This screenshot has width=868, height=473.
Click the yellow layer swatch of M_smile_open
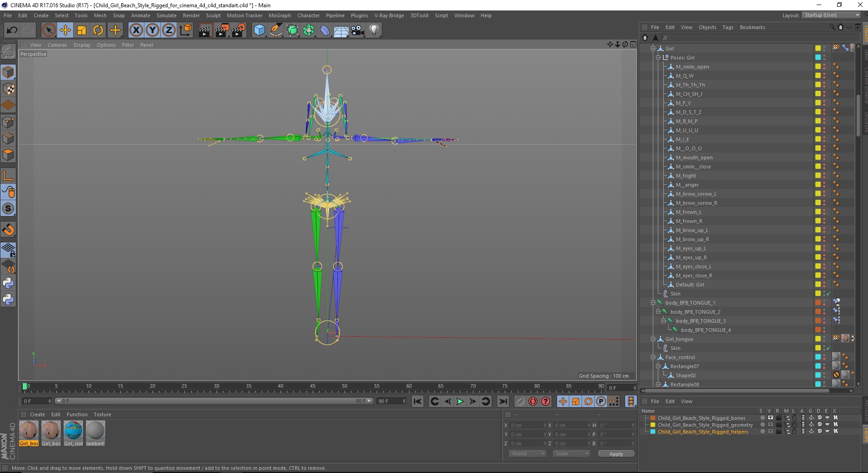tap(818, 67)
